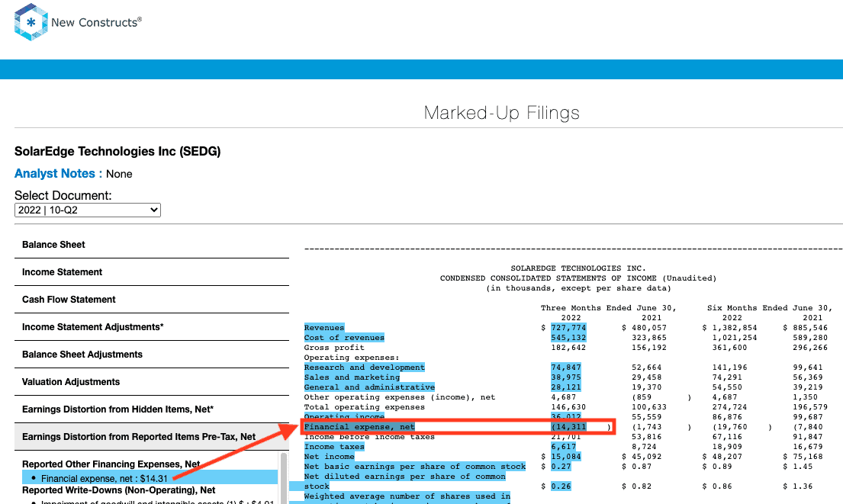Screen dimensions: 843x504
Task: Click the highlighted Cost of revenues label
Action: click(344, 338)
